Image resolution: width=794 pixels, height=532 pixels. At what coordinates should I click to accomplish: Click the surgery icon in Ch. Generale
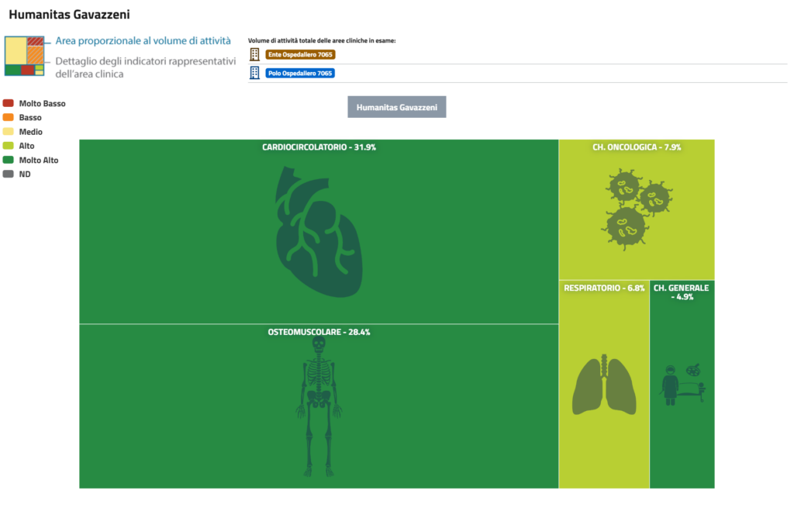pyautogui.click(x=682, y=385)
